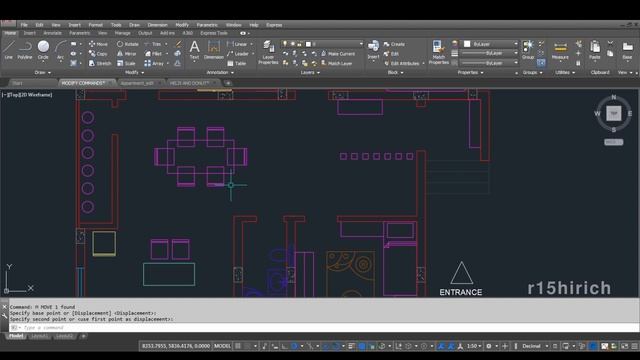Activate the Move command
This screenshot has height=360, width=640.
tap(98, 44)
